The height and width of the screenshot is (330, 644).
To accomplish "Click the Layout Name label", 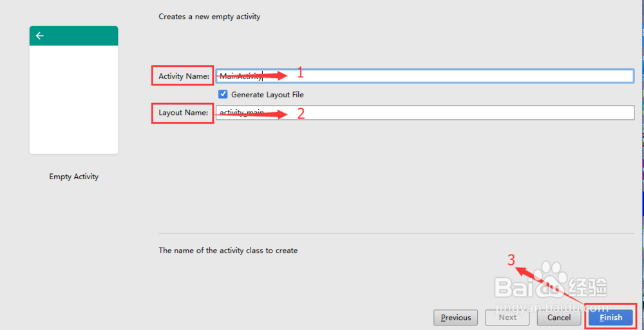I will (184, 113).
